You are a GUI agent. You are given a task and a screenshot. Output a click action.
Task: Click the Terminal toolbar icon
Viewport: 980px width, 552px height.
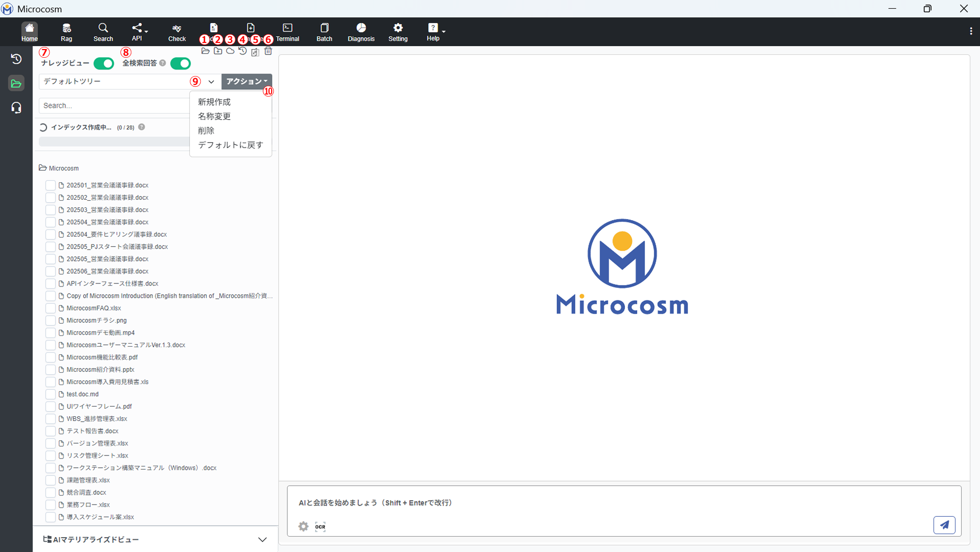pos(287,32)
